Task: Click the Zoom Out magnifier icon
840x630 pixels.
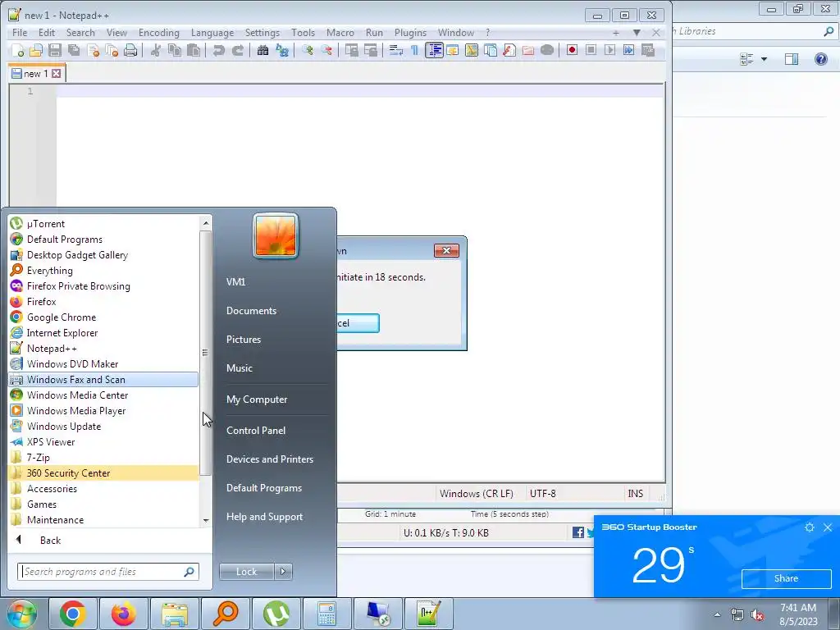Action: tap(326, 50)
